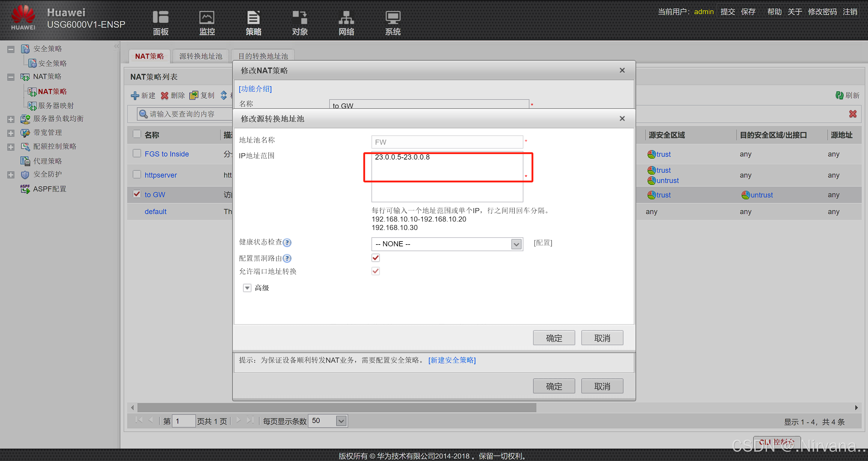The width and height of the screenshot is (868, 461).
Task: Switch to the 源转换地址池 tab
Action: tap(201, 56)
